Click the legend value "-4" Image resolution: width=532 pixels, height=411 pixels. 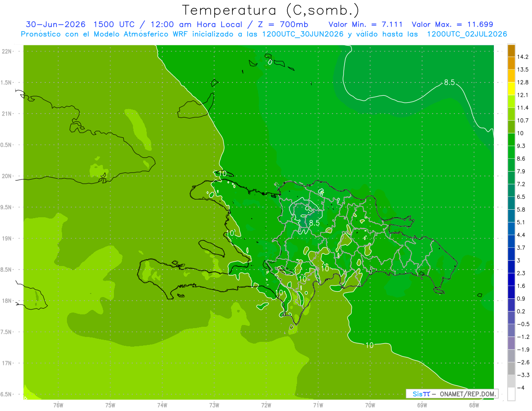pos(520,388)
